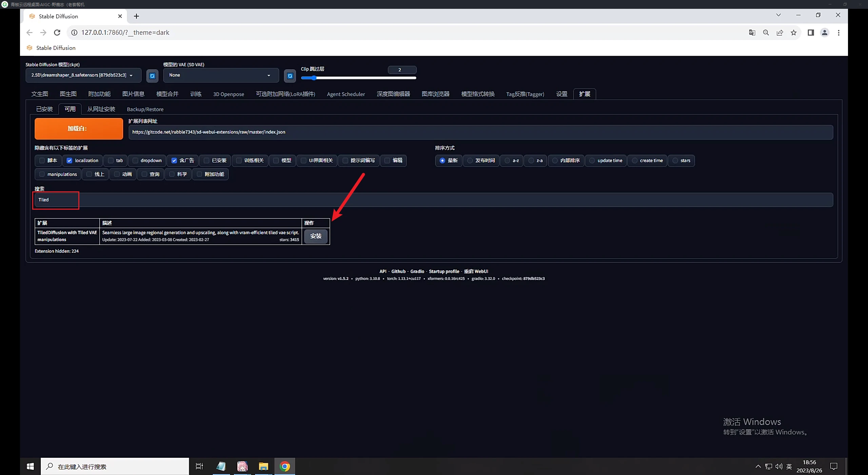868x475 pixels.
Task: Click the 安装 button for TiledDiffusion
Action: (x=315, y=236)
